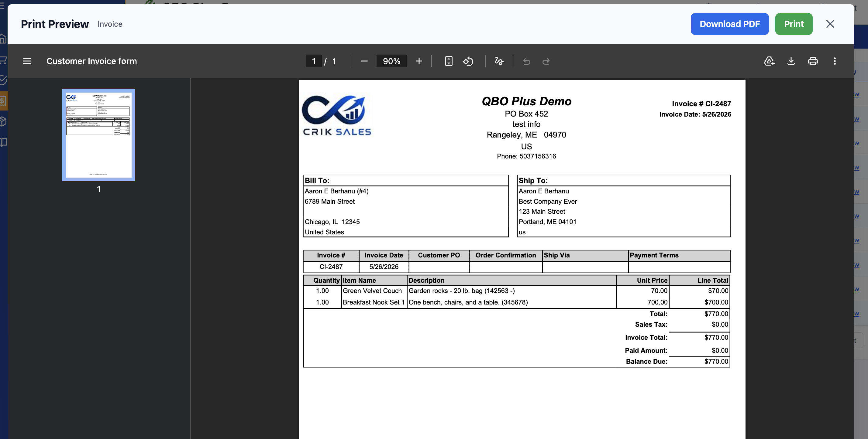
Task: Click the green Print button
Action: coord(794,24)
